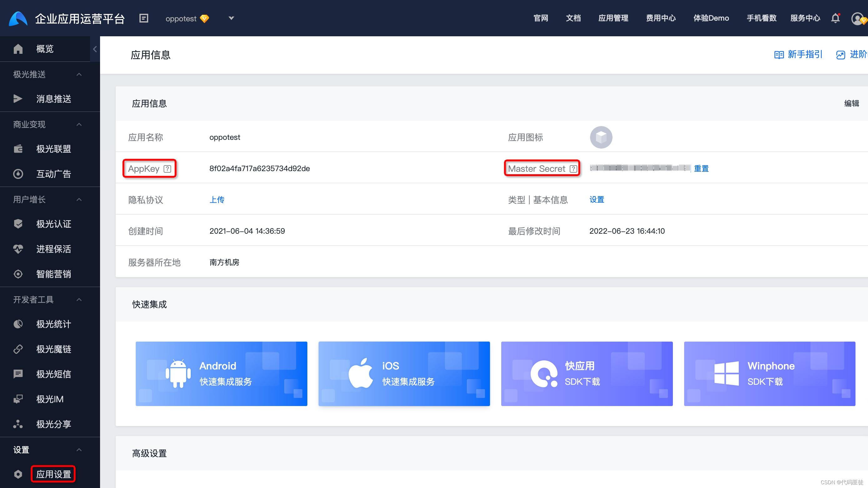Open 极光分享 in the sidebar
868x488 pixels.
click(50, 424)
